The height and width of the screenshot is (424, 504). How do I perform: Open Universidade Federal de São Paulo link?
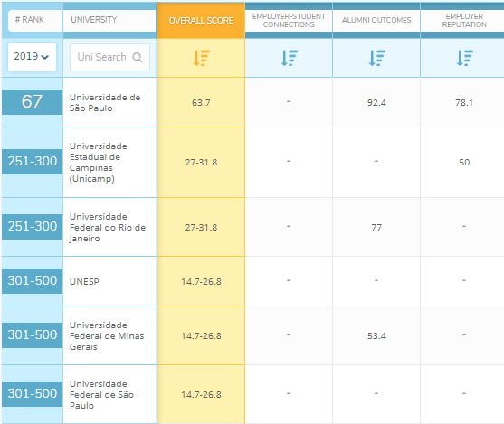[101, 395]
